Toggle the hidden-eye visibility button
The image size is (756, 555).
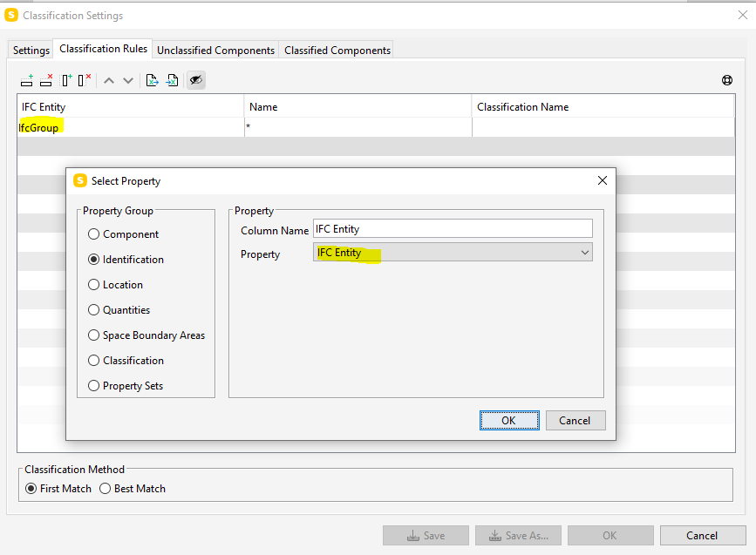click(195, 80)
